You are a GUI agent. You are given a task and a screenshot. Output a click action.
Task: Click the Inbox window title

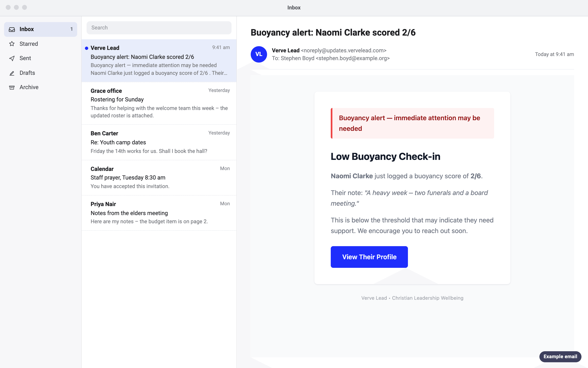coord(294,8)
